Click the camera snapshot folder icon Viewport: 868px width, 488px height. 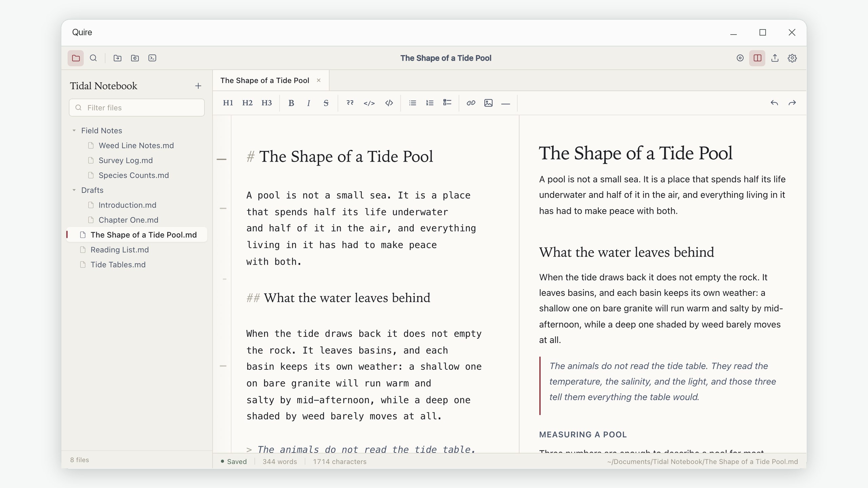tap(135, 58)
